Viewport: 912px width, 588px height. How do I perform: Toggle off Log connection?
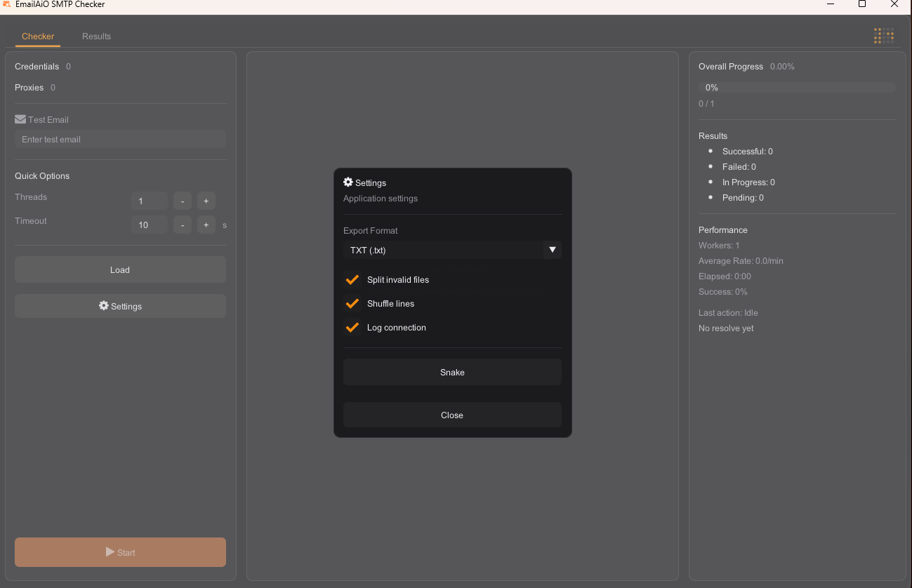(352, 327)
